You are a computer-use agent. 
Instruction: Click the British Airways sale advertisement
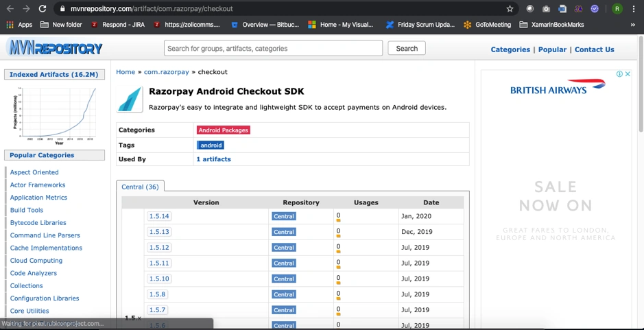(556, 198)
